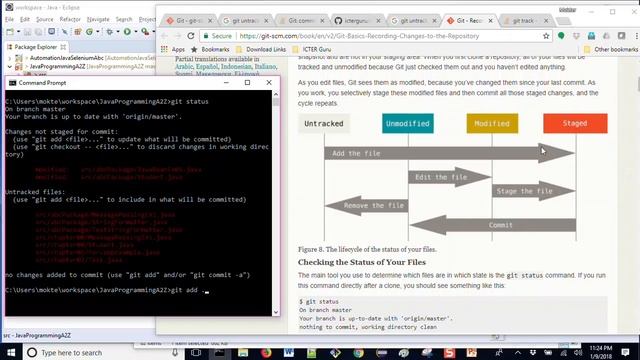Click the Eclipse New Java Class icon
This screenshot has height=360, width=640.
pyautogui.click(x=89, y=31)
